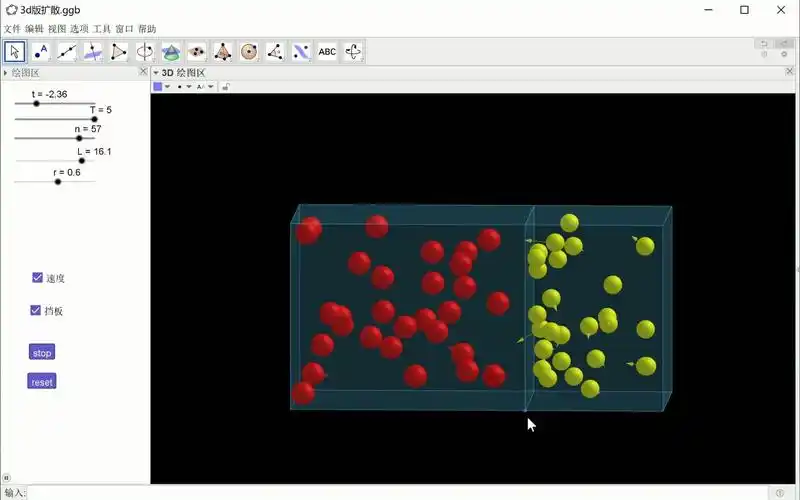Select the Sphere with center tool
This screenshot has width=800, height=500.
(x=249, y=52)
